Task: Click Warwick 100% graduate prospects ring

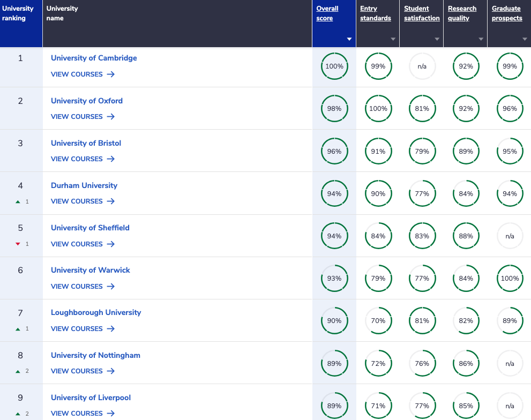Action: pos(510,278)
